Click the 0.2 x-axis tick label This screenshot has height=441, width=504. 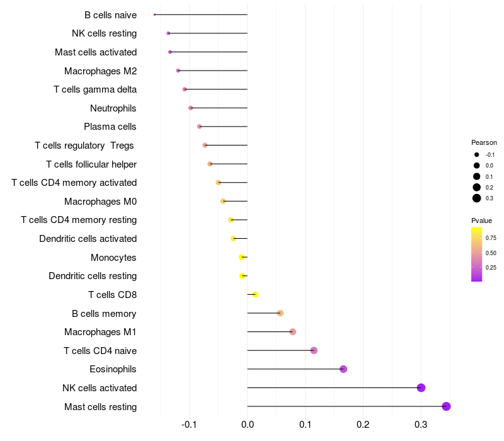tap(363, 425)
